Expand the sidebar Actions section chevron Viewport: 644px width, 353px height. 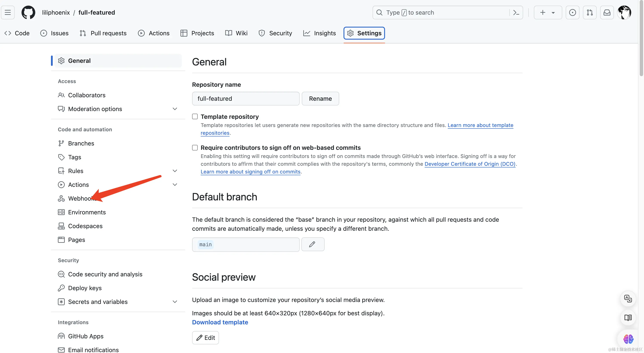point(175,185)
